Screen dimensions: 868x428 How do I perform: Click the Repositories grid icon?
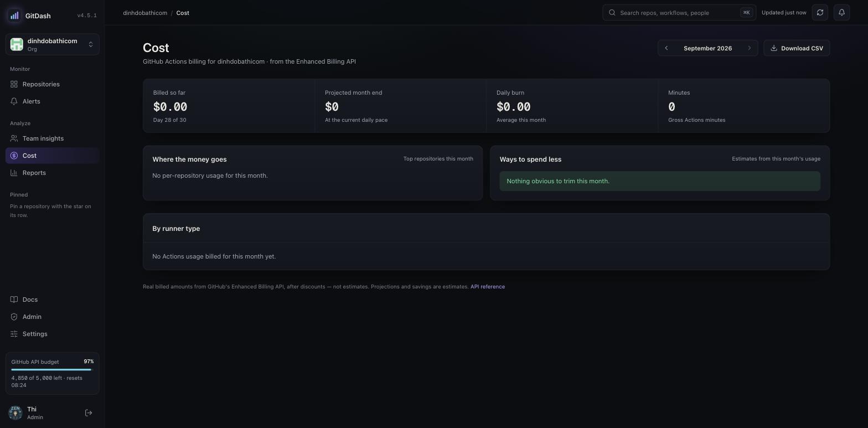coord(14,84)
